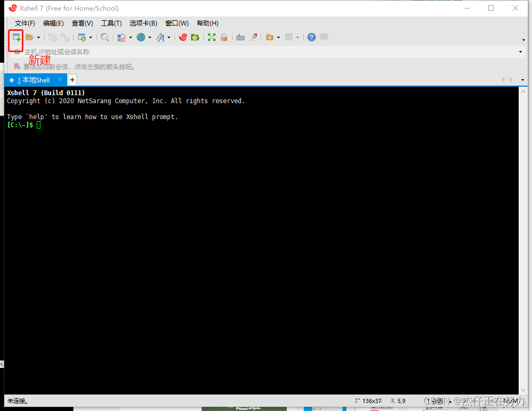The width and height of the screenshot is (532, 411).
Task: Open the 选项卡(B) menu
Action: (x=143, y=23)
